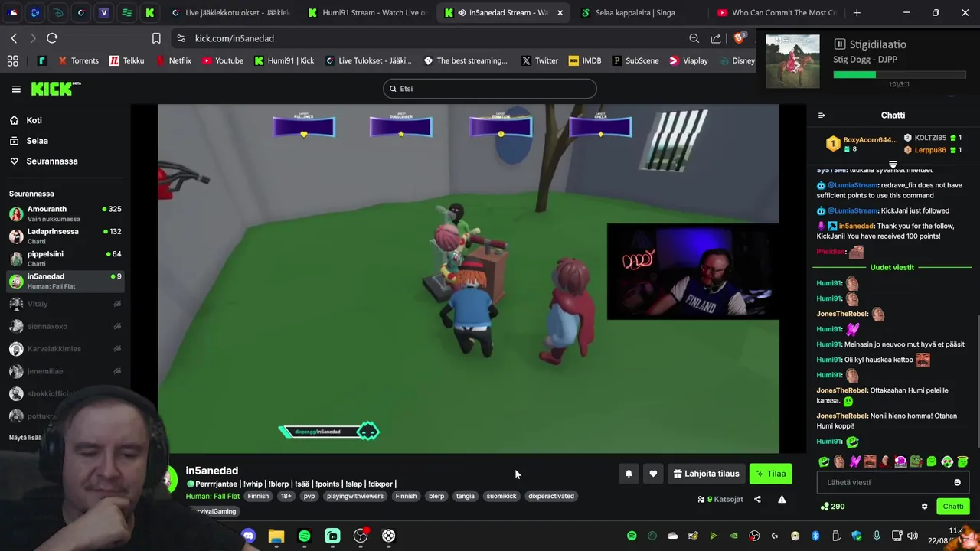Open Discord from the taskbar
Screen dimensions: 980x551
point(248,536)
